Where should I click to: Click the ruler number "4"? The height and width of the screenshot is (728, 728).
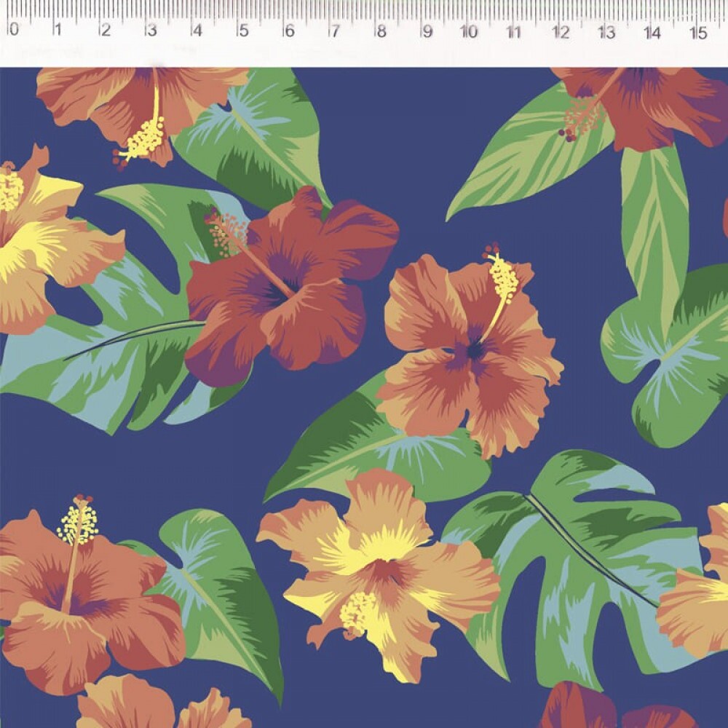click(197, 30)
